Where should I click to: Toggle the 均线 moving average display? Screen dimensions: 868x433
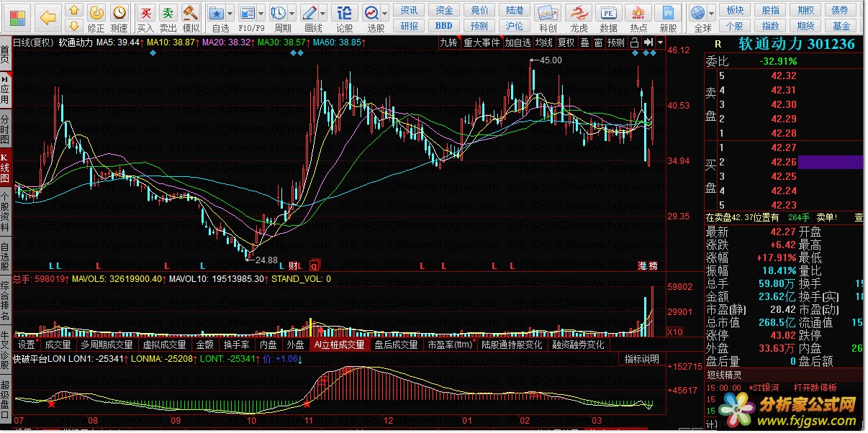(543, 42)
